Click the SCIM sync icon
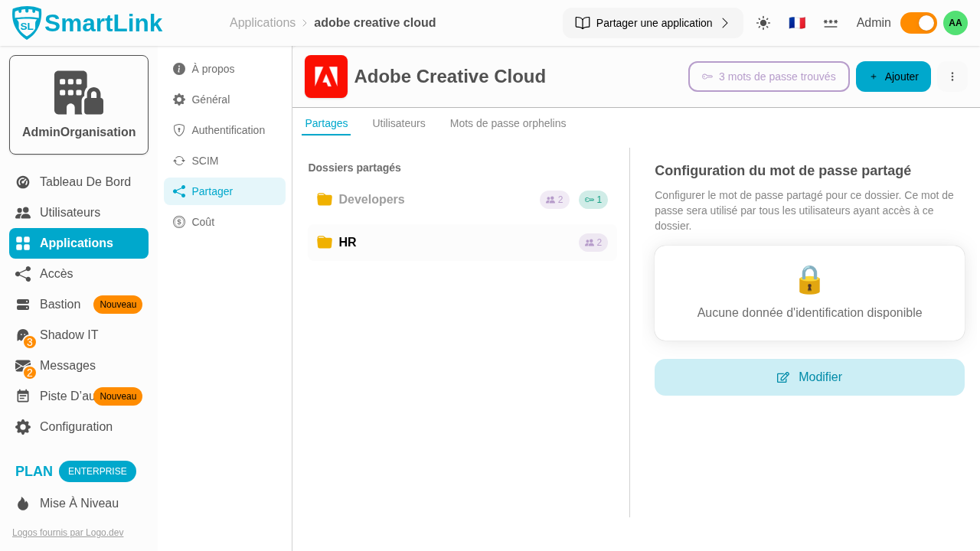Image resolution: width=980 pixels, height=551 pixels. (x=178, y=161)
